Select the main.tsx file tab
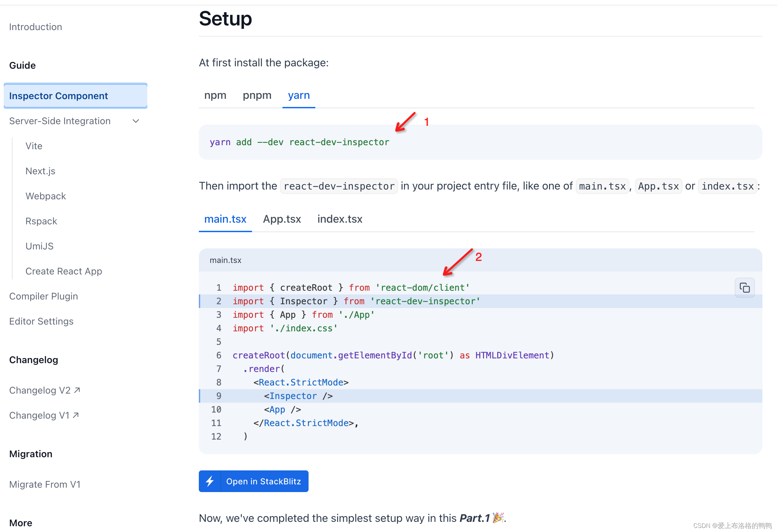 [x=225, y=219]
